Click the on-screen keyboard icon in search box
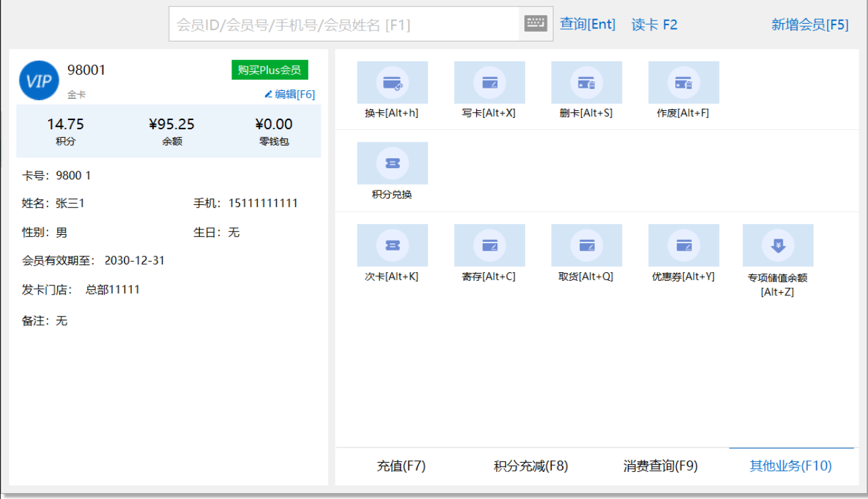The image size is (868, 499). (x=536, y=24)
